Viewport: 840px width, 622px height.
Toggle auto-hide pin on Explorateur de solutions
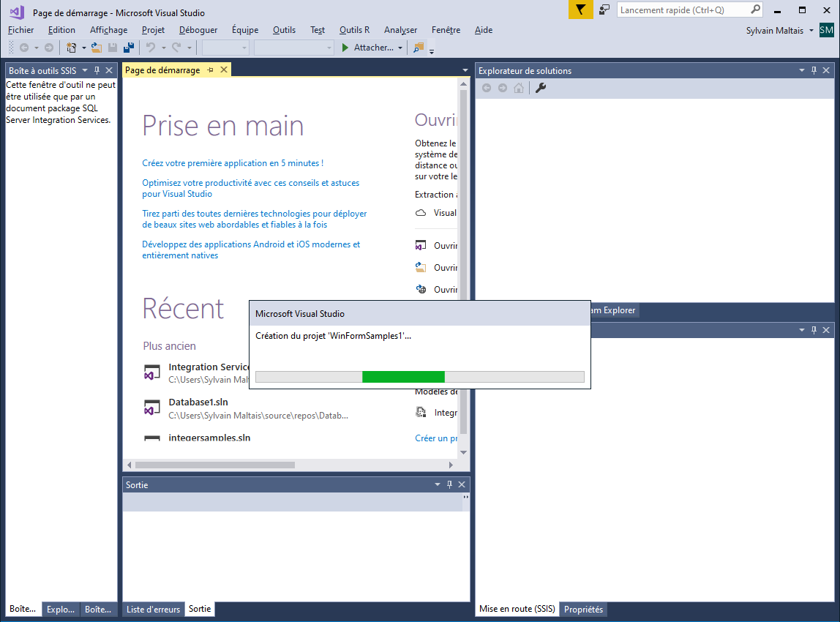(x=813, y=70)
